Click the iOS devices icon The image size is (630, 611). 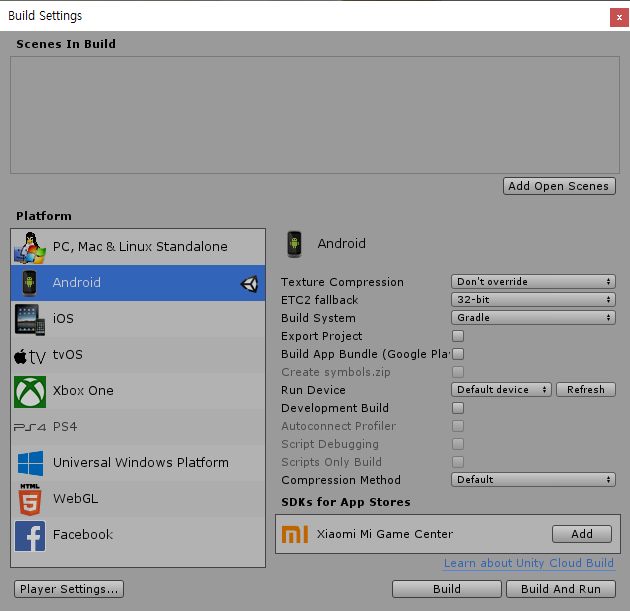(x=30, y=319)
